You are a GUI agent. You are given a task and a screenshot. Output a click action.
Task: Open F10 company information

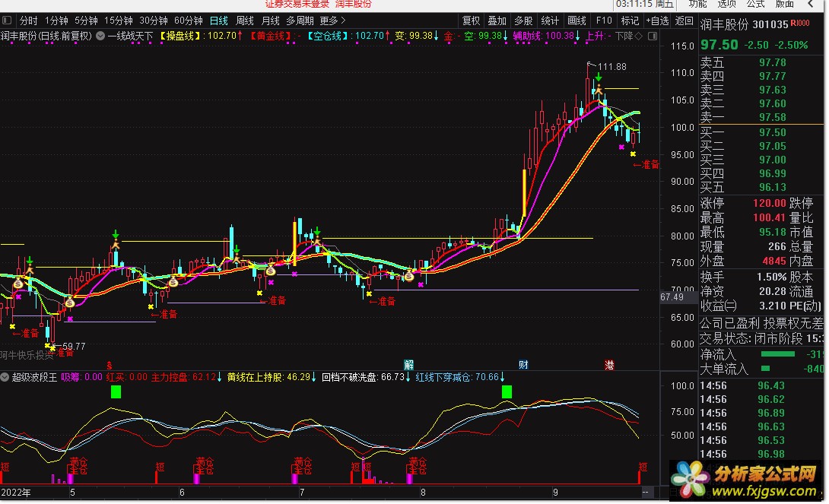pos(604,21)
